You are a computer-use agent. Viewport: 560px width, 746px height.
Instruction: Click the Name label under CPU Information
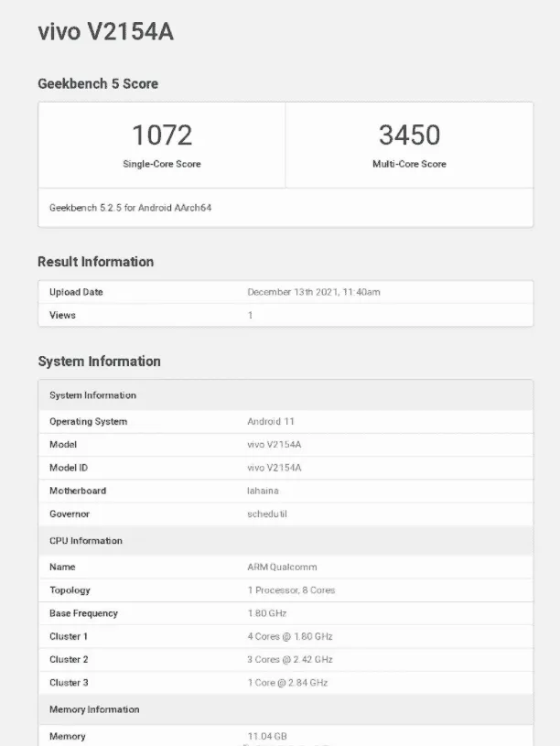click(62, 568)
